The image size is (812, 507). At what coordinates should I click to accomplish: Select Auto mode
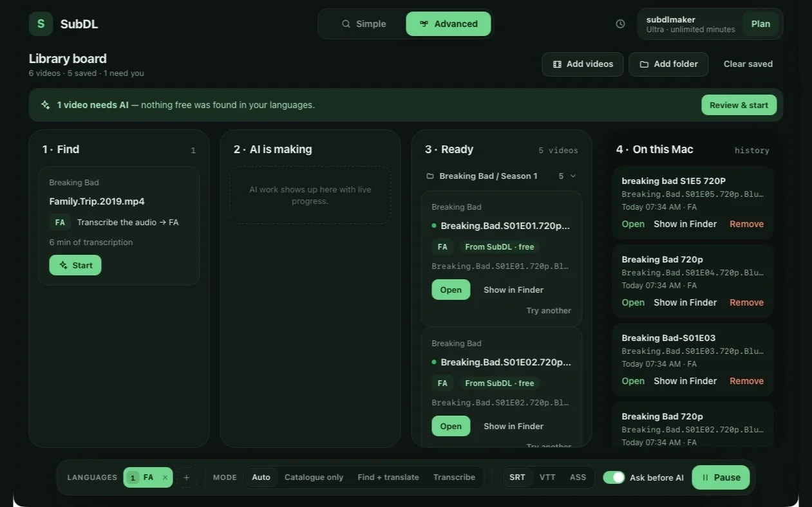tap(261, 477)
